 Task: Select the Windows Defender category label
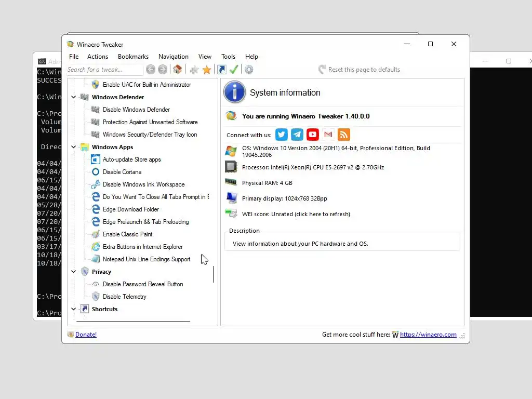(x=118, y=97)
